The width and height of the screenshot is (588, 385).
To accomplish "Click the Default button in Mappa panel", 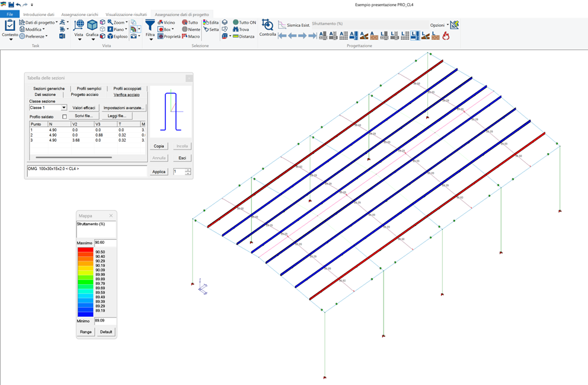I will 106,332.
